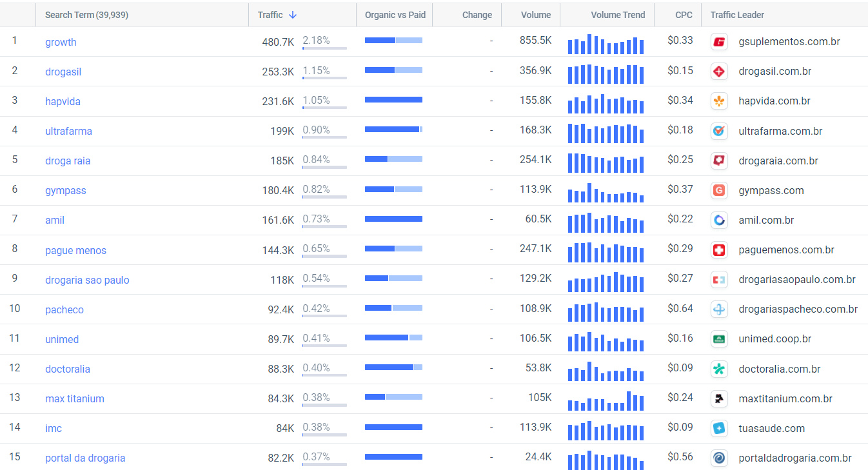Screen dimensions: 868x470
Task: Click the 2.18% traffic share bar
Action: tap(324, 48)
